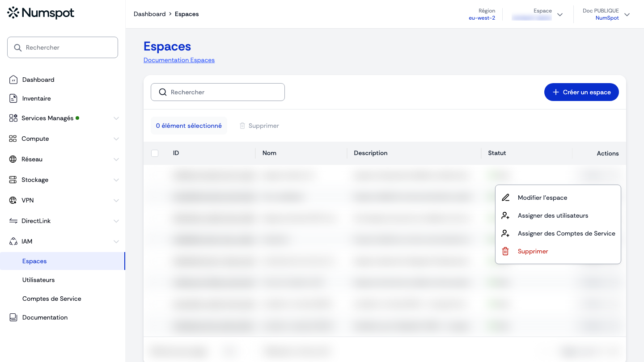Expand the Compute section chevron
The image size is (644, 362).
pos(116,139)
